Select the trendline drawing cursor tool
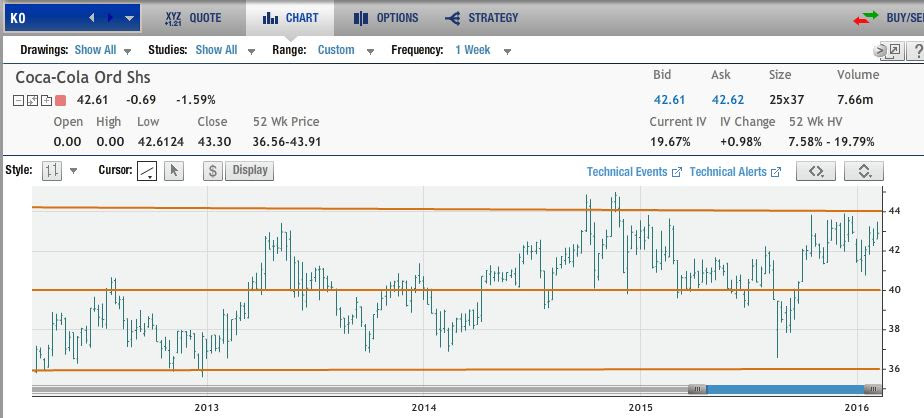Screen dimensions: 924x418 [x=147, y=171]
